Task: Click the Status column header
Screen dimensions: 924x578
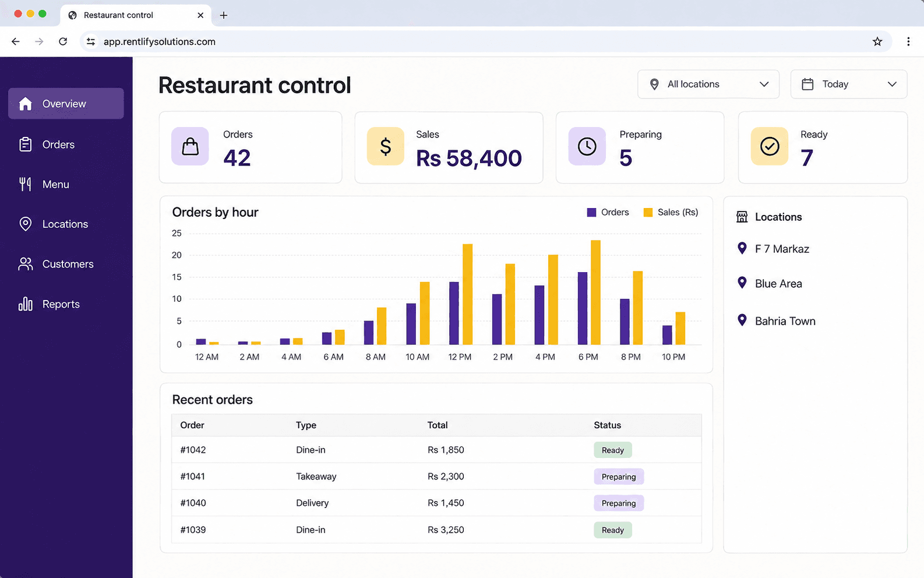Action: [607, 425]
